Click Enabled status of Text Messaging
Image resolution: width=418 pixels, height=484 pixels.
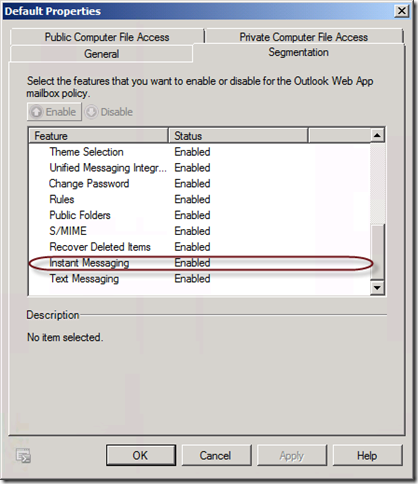pyautogui.click(x=192, y=279)
